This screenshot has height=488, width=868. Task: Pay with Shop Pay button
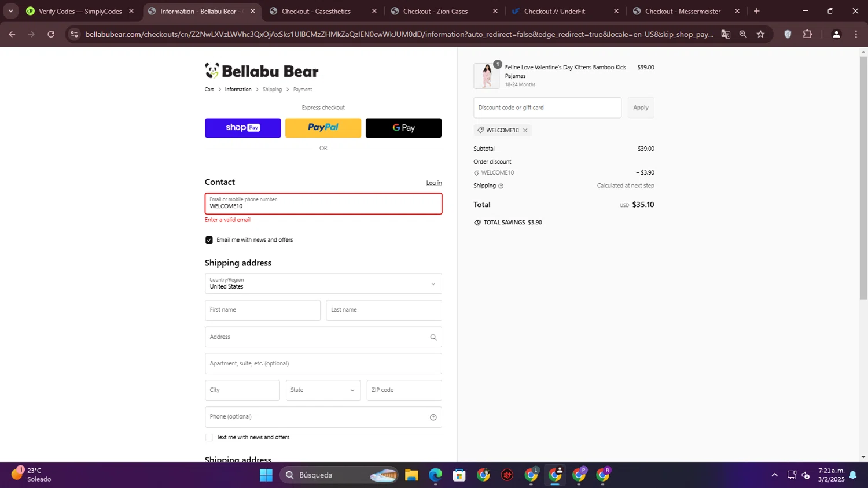pos(242,128)
